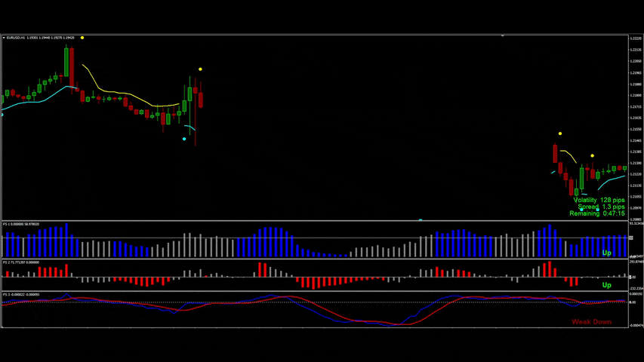Click the Remaining 0:47:15 countdown text
644x362 pixels.
[597, 213]
